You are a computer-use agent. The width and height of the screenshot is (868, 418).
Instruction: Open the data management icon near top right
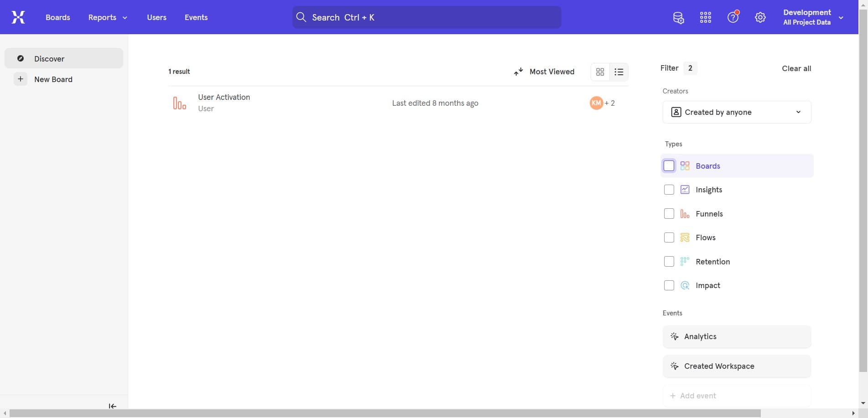click(678, 17)
